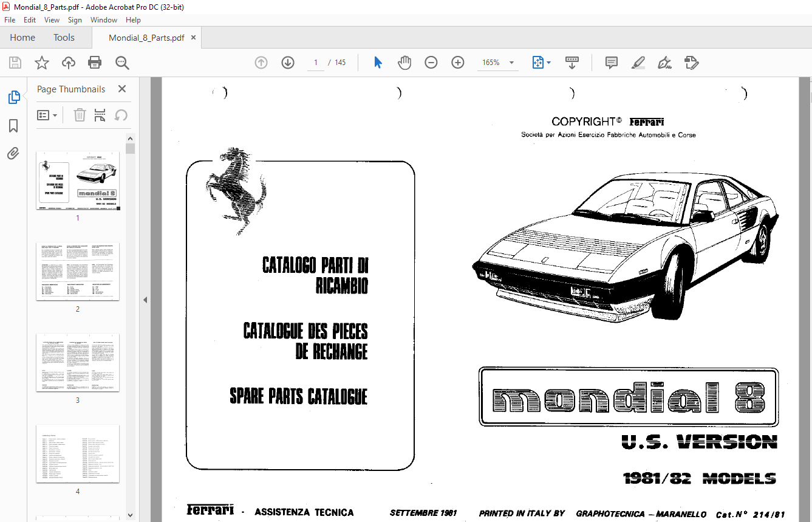Open thumbnails options dropdown menu
The image size is (812, 522).
(x=47, y=115)
